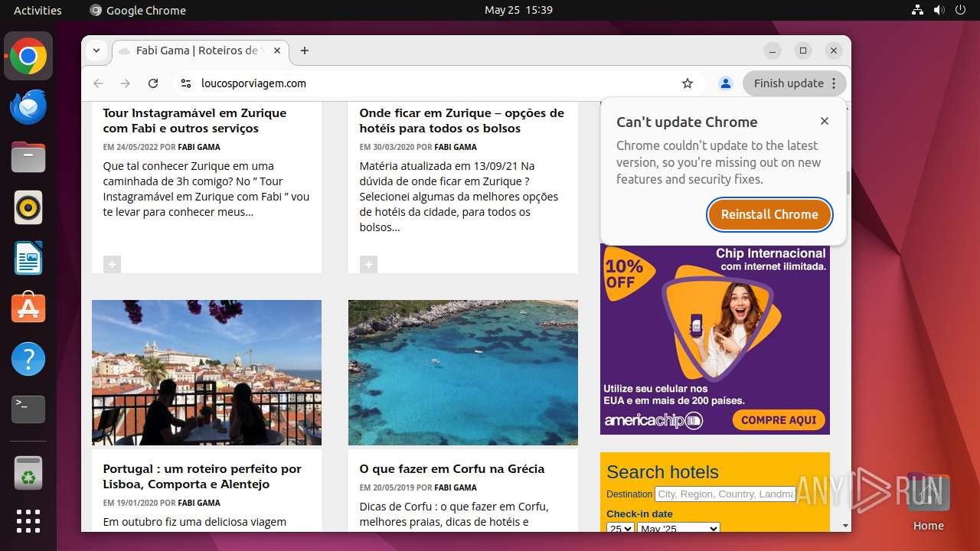Open the Activities overview

(x=38, y=10)
